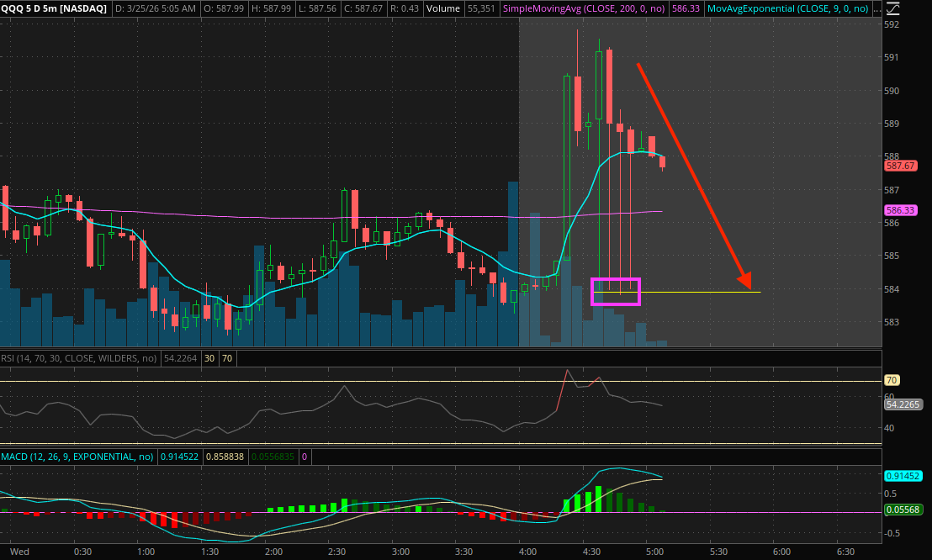Click the Wed label on time axis
This screenshot has height=560, width=932.
tap(19, 552)
